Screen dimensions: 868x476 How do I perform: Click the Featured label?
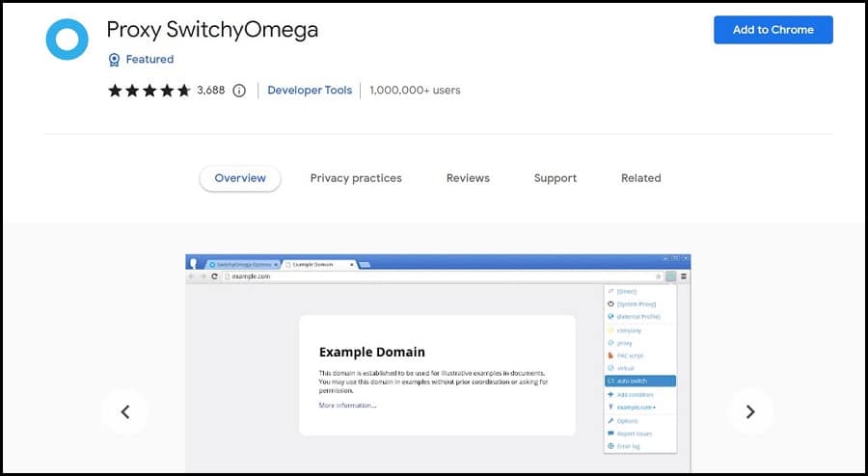click(149, 59)
